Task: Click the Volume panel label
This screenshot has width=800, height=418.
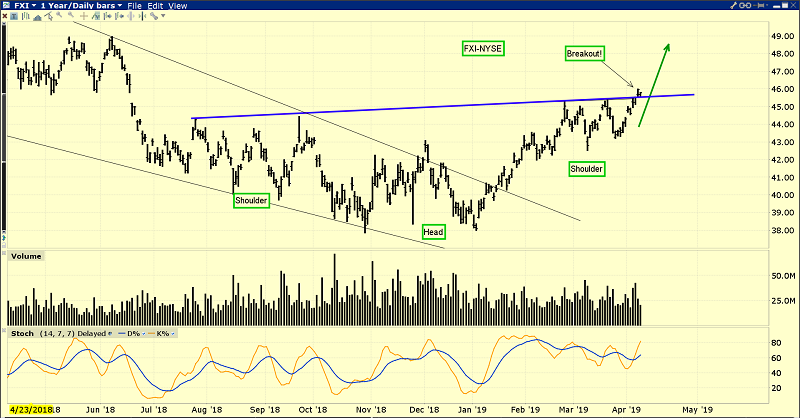Action: pos(26,256)
